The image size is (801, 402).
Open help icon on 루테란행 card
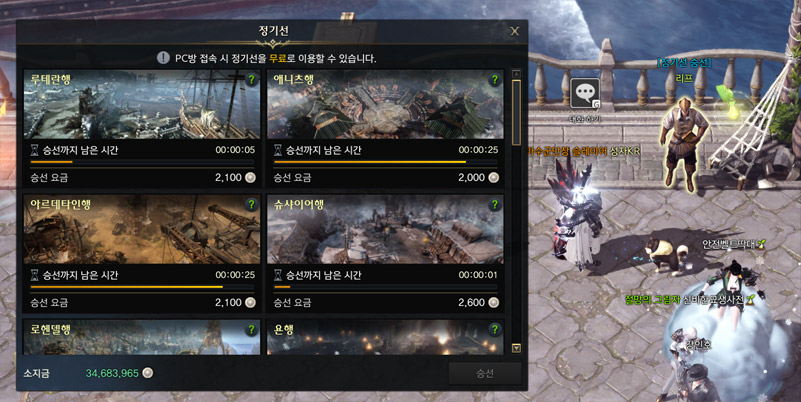click(x=251, y=80)
